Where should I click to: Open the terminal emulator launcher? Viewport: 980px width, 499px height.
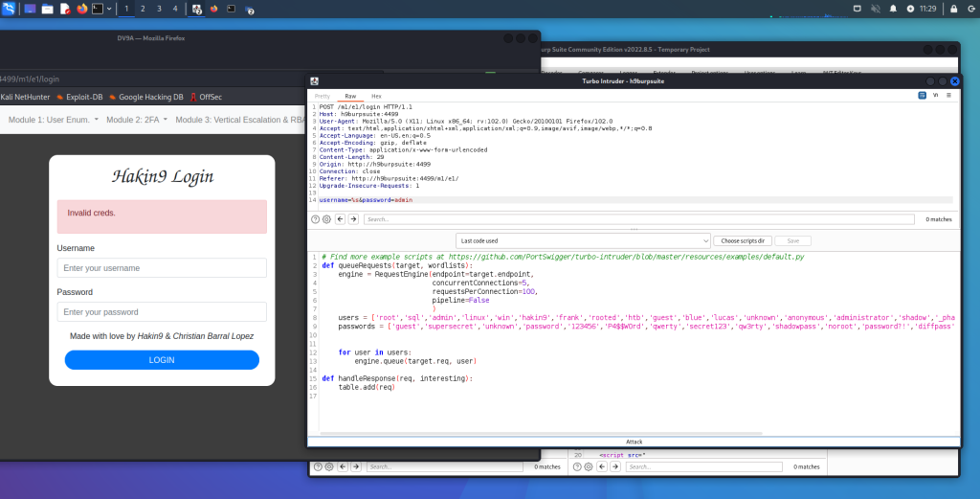coord(98,9)
